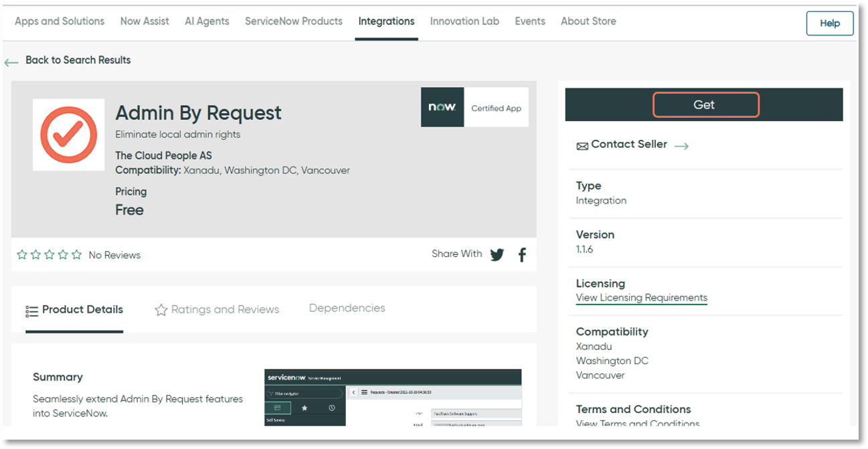Switch to the Ratings and Reviews tab
This screenshot has width=868, height=449.
217,310
